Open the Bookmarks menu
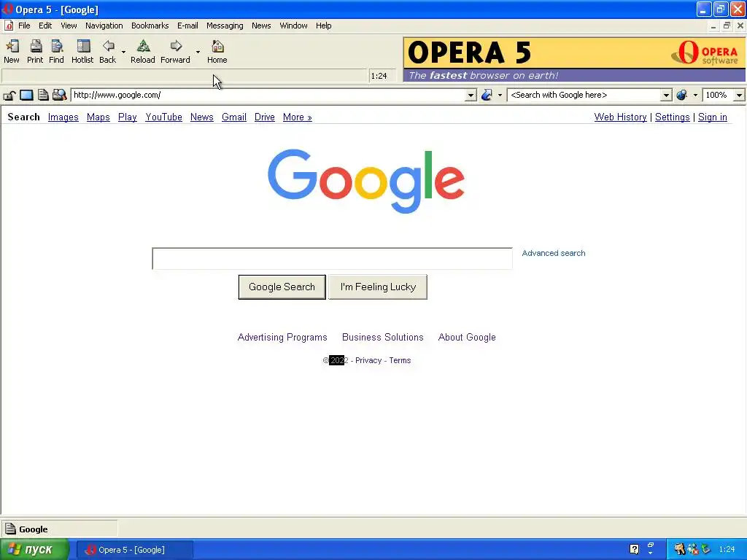747x560 pixels. tap(150, 26)
